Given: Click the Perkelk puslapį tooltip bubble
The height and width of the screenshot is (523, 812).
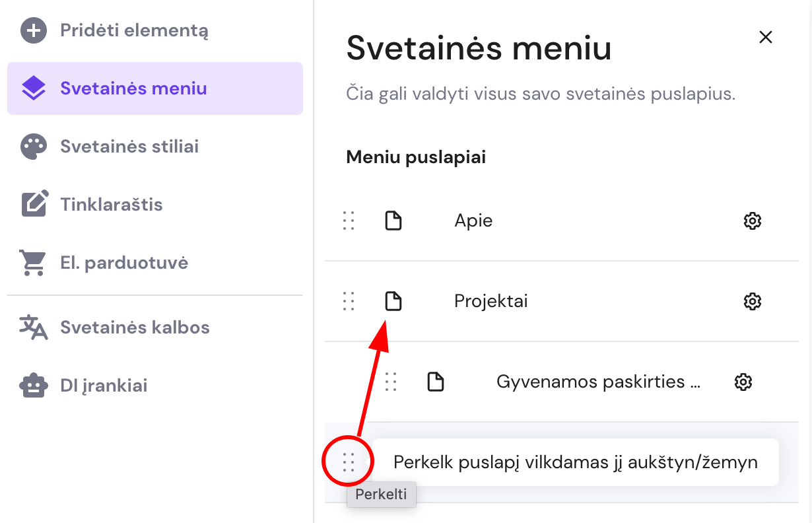Looking at the screenshot, I should click(574, 462).
